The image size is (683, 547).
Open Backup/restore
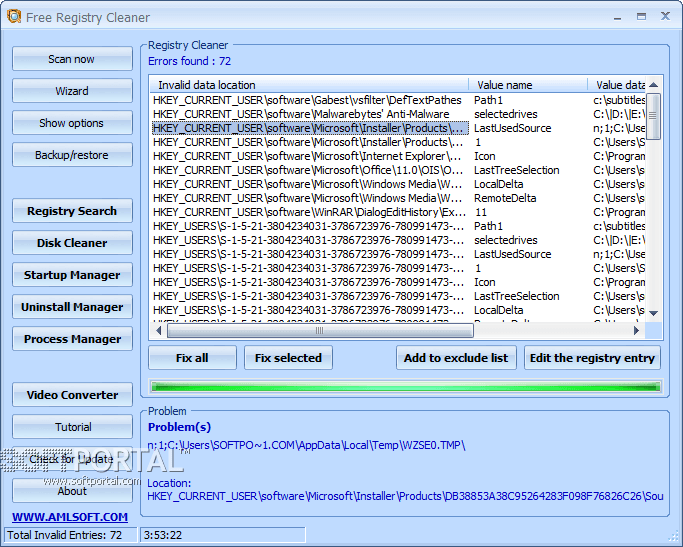(72, 155)
